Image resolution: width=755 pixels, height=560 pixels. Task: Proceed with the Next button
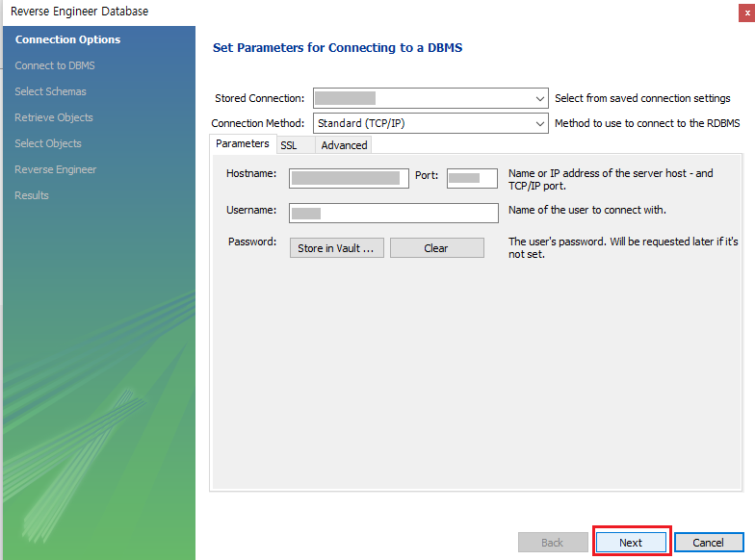coord(632,543)
